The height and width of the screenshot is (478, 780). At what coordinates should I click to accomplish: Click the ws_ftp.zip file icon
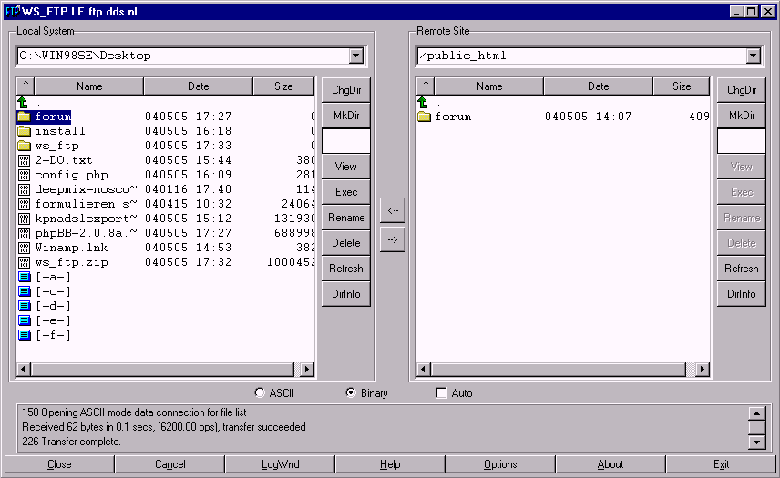coord(24,262)
